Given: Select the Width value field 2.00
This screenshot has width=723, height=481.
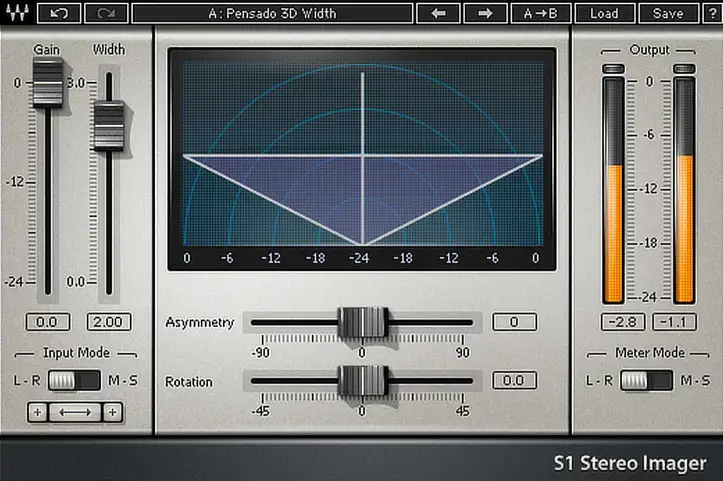Looking at the screenshot, I should coord(109,322).
